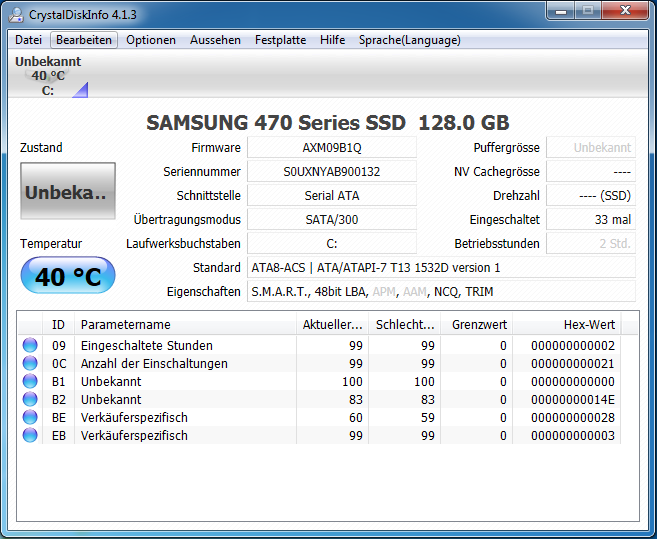Click the Eigenschaften field S.M.A.R.T.
The width and height of the screenshot is (658, 539).
[x=441, y=291]
